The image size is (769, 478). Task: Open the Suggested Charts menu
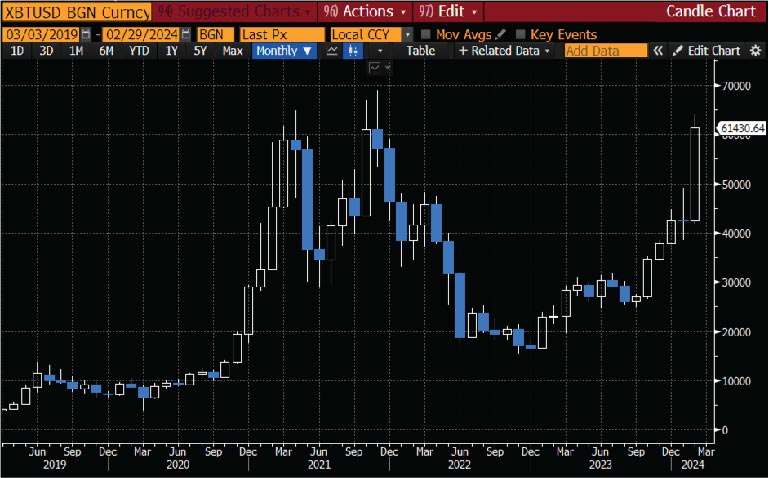[235, 11]
